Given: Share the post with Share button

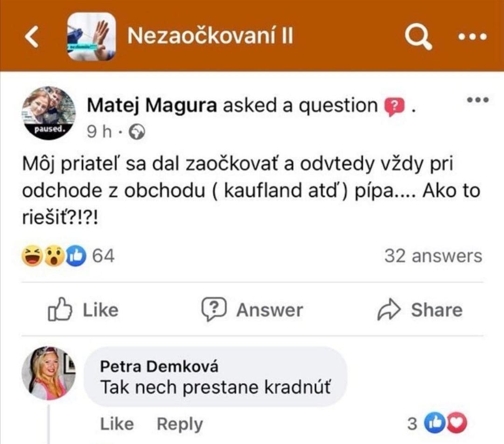Looking at the screenshot, I should tap(420, 310).
